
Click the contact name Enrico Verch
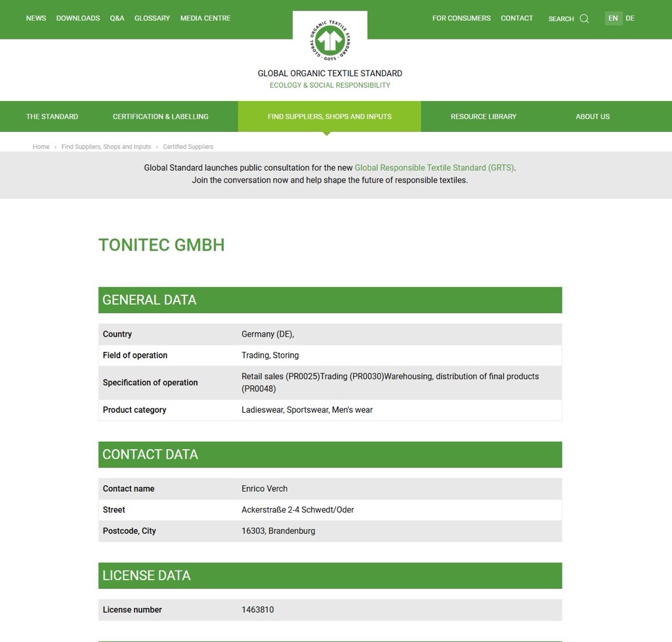pyautogui.click(x=264, y=488)
